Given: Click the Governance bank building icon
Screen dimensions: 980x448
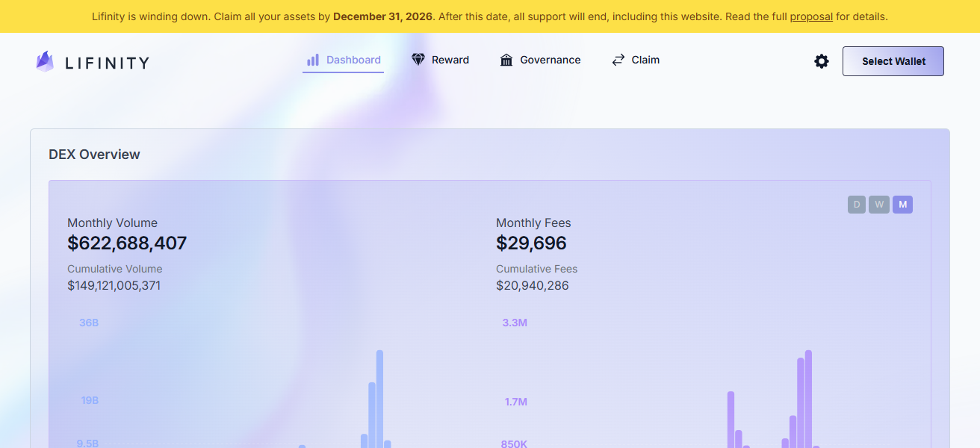Looking at the screenshot, I should pyautogui.click(x=506, y=60).
